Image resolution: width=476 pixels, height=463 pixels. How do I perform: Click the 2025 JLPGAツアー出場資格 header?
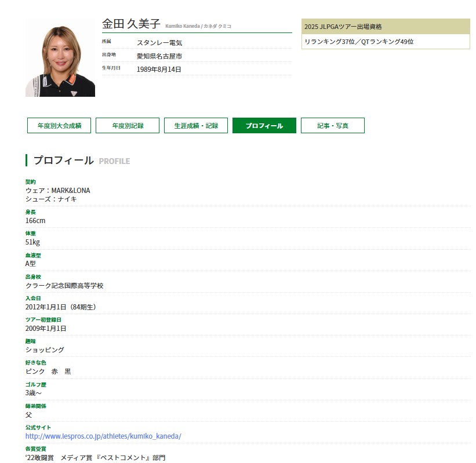(386, 27)
